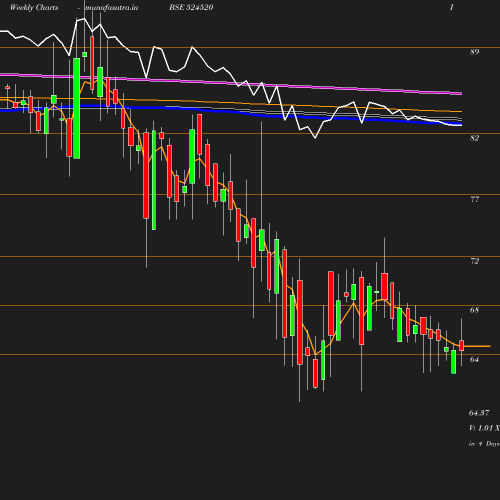Click the 64 price axis label
The image size is (500, 500).
pyautogui.click(x=475, y=359)
